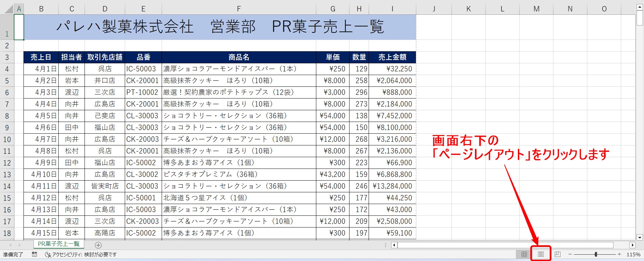Select the cell 井口店
Screen dimensions: 644x261
105,81
